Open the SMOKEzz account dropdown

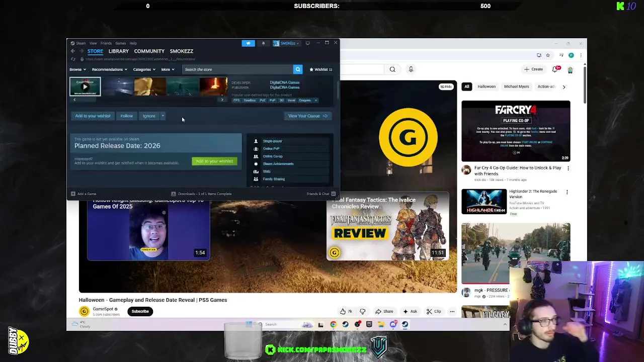pyautogui.click(x=286, y=43)
